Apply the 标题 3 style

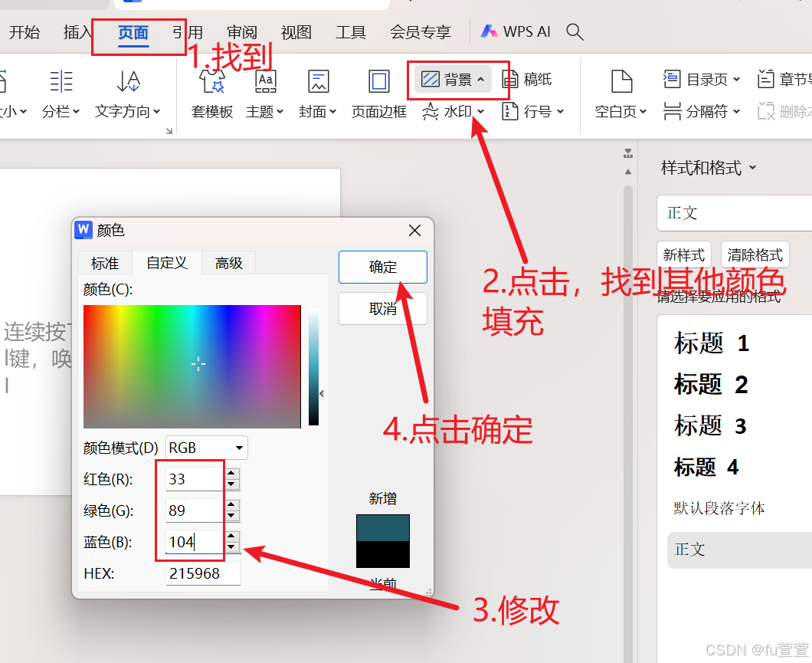(x=710, y=425)
